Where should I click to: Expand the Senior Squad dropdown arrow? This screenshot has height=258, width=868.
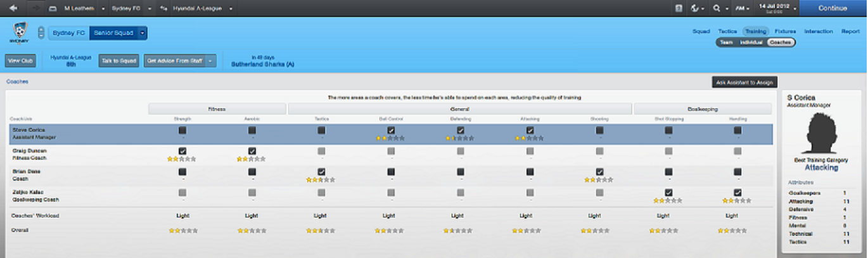[x=143, y=32]
